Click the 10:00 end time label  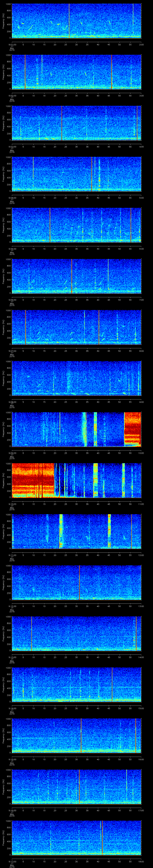pyautogui.click(x=141, y=453)
